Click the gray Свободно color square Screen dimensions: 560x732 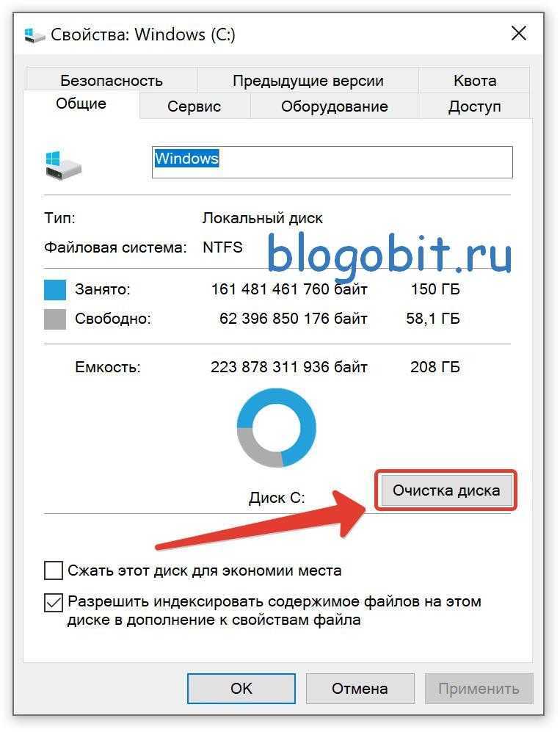tap(55, 319)
